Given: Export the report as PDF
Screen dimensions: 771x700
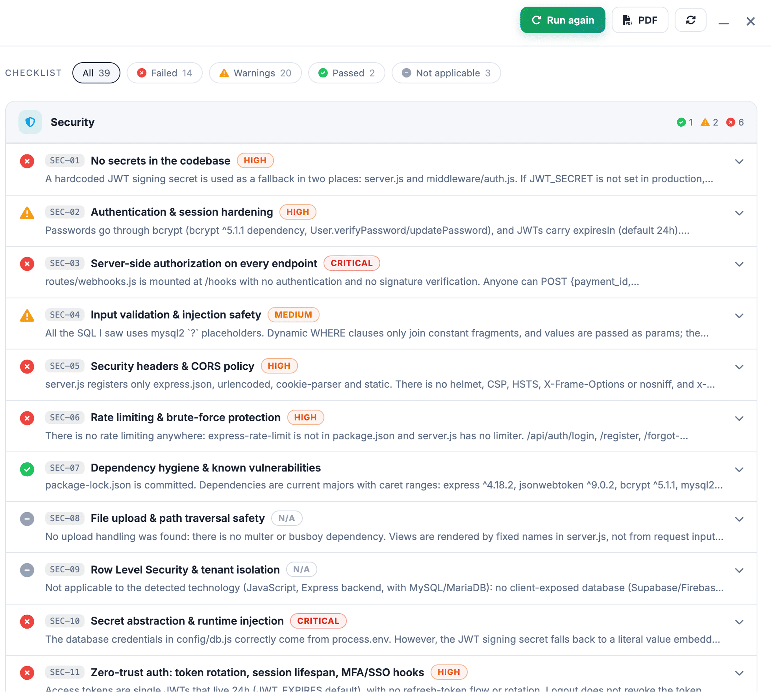Looking at the screenshot, I should click(x=640, y=20).
